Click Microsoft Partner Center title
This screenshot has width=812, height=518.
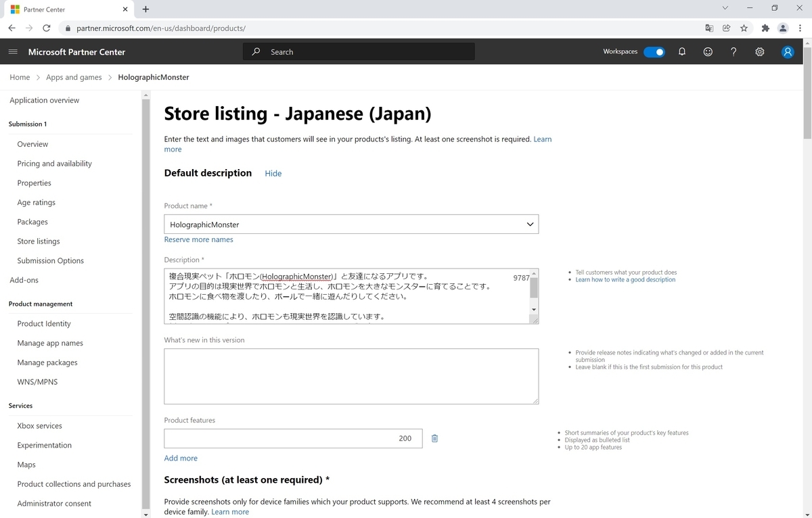click(x=76, y=52)
